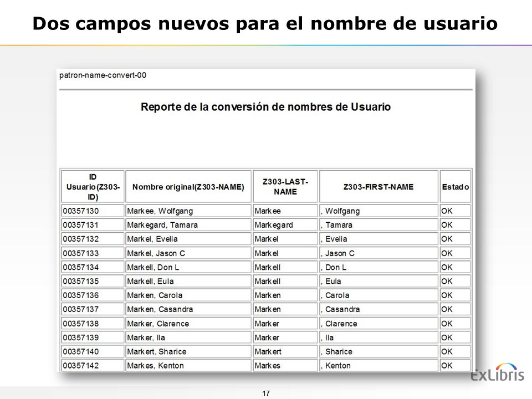This screenshot has width=532, height=399.
Task: Click first name cell ', Don L'
Action: point(378,267)
